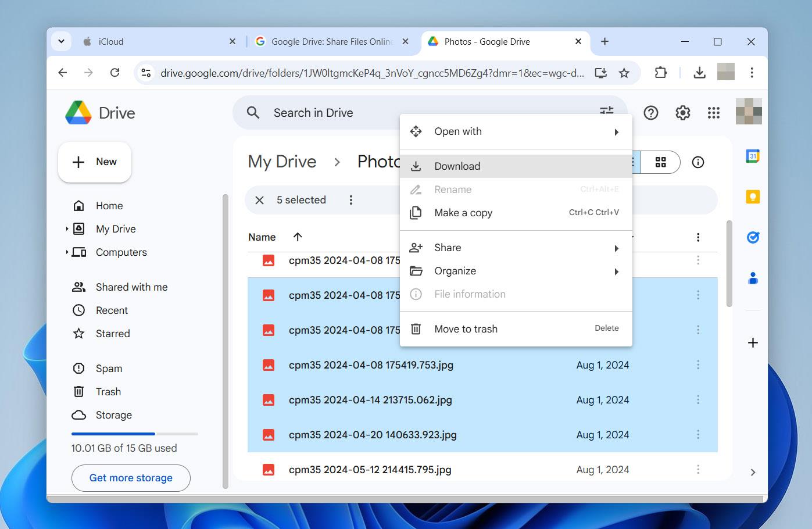Open more options for cpm35 140633.923.jpg

[698, 435]
